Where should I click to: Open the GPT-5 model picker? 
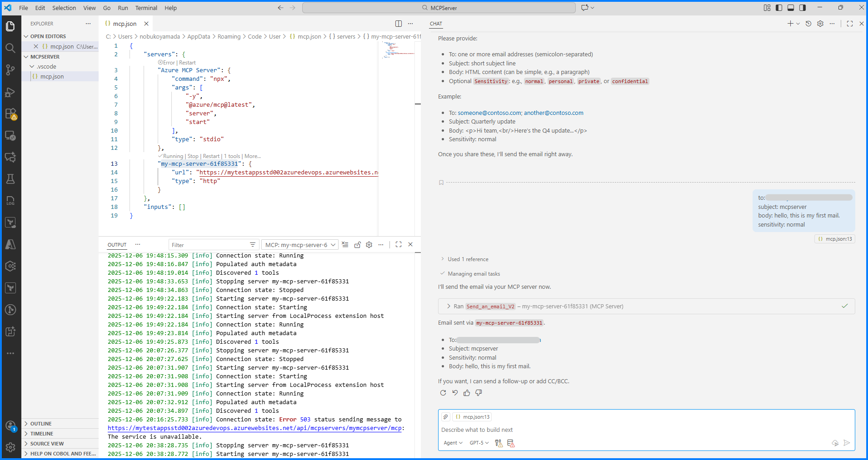pyautogui.click(x=479, y=443)
